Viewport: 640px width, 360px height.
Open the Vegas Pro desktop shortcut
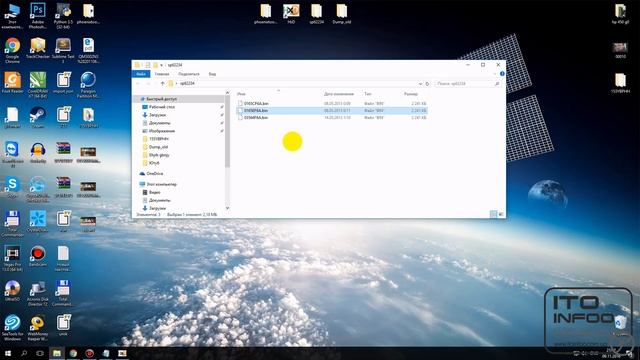coord(12,259)
